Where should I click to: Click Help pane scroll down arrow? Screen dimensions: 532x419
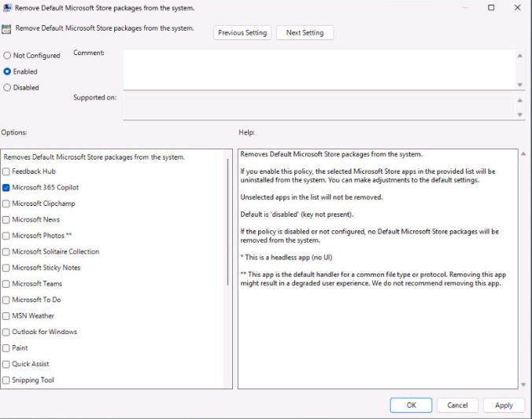tap(523, 384)
